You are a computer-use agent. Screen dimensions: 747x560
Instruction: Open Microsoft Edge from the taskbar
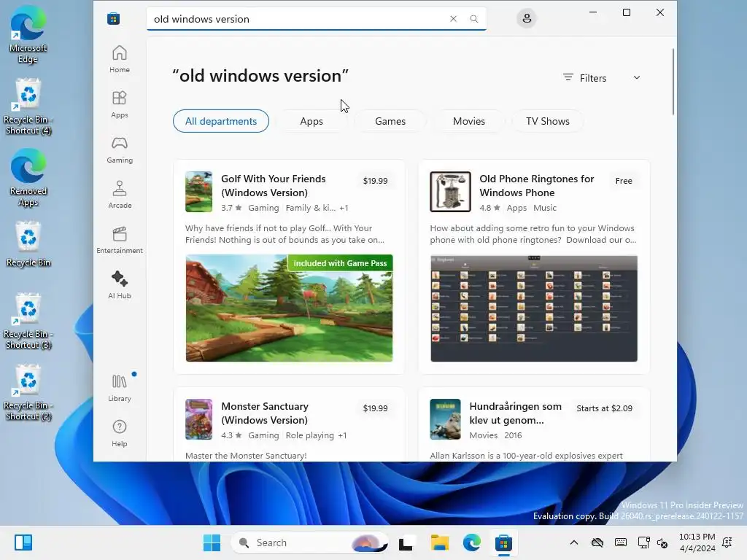pos(472,542)
